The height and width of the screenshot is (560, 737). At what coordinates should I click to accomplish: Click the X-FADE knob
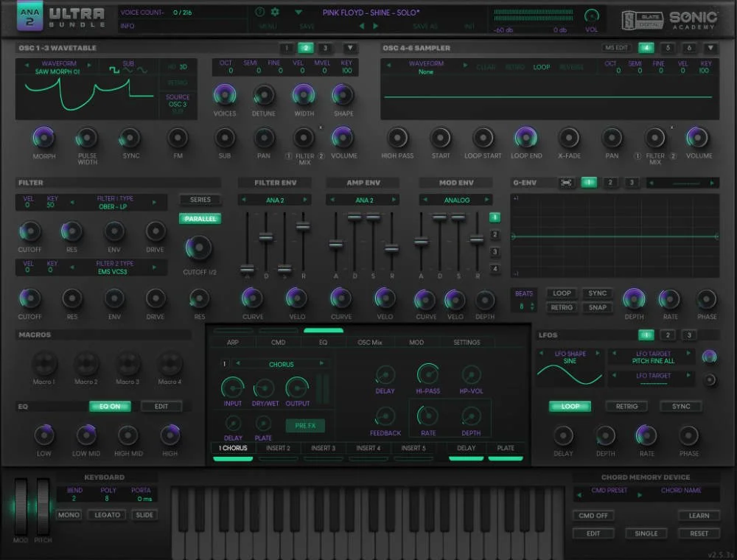[569, 138]
